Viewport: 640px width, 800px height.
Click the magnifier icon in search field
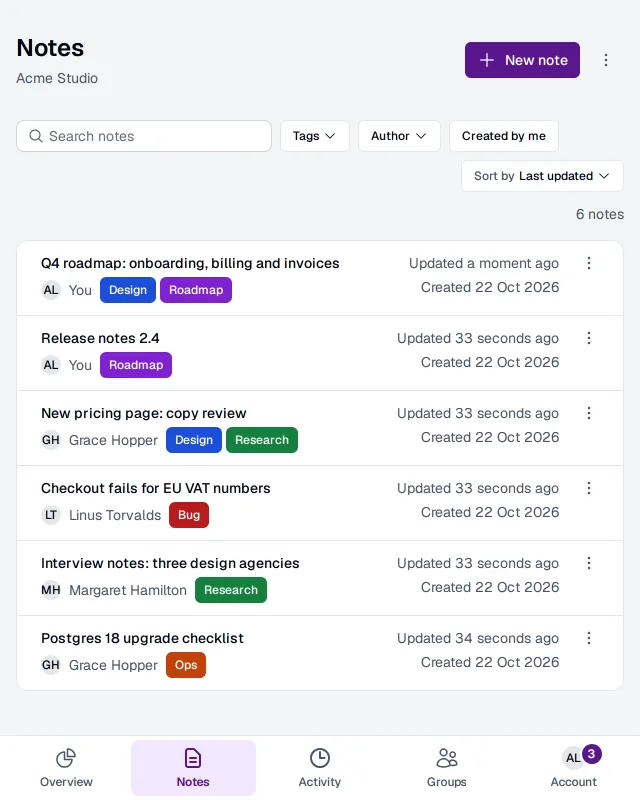tap(36, 136)
